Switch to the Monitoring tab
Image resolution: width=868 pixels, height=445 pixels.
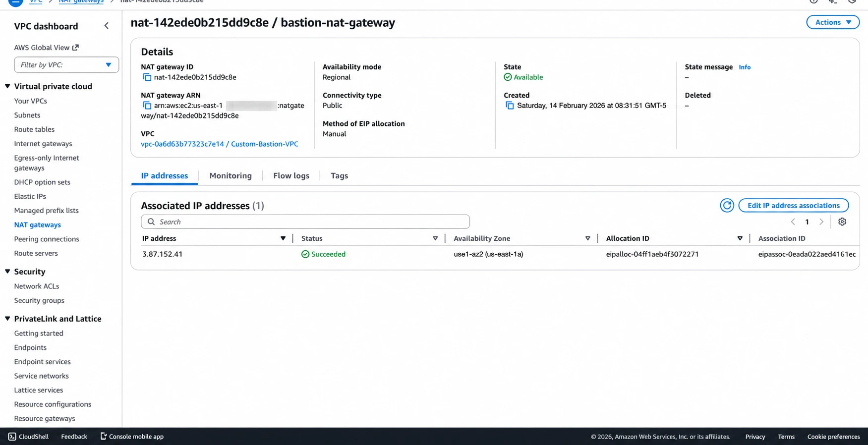(x=231, y=176)
